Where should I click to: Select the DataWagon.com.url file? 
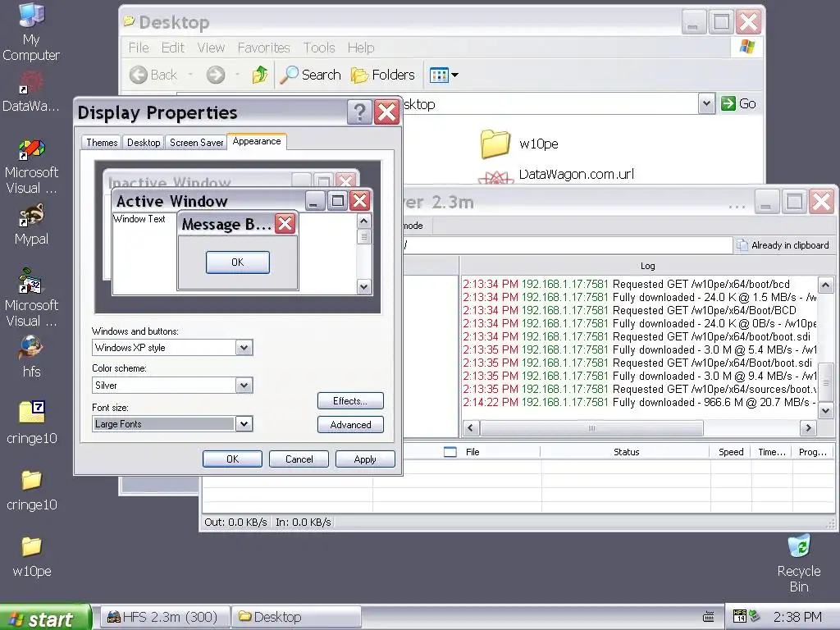click(556, 175)
